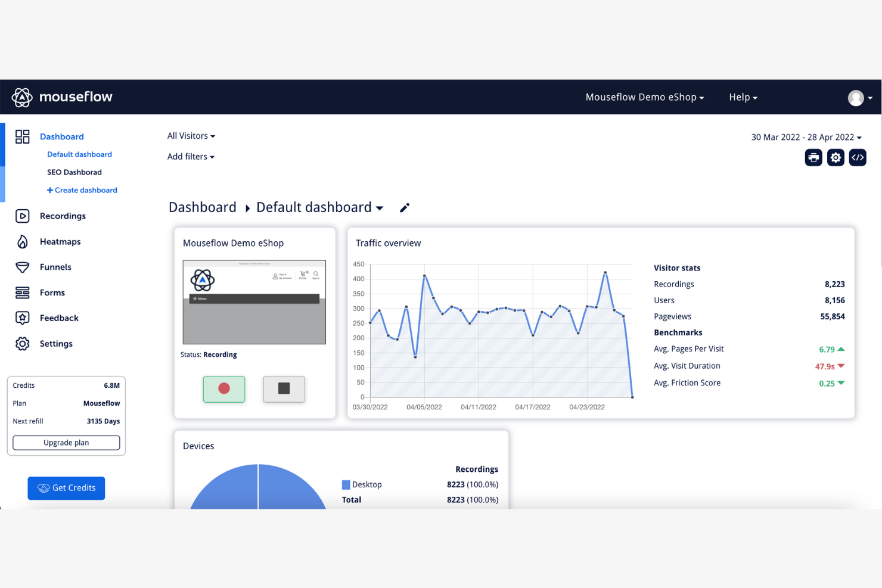Open the Dashboard grid icon
Screen dimensions: 882x588
[23, 136]
